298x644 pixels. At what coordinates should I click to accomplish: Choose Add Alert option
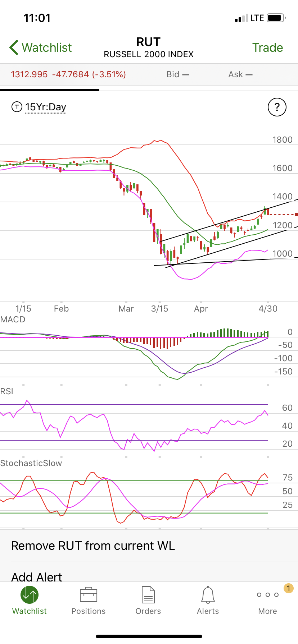point(37,577)
